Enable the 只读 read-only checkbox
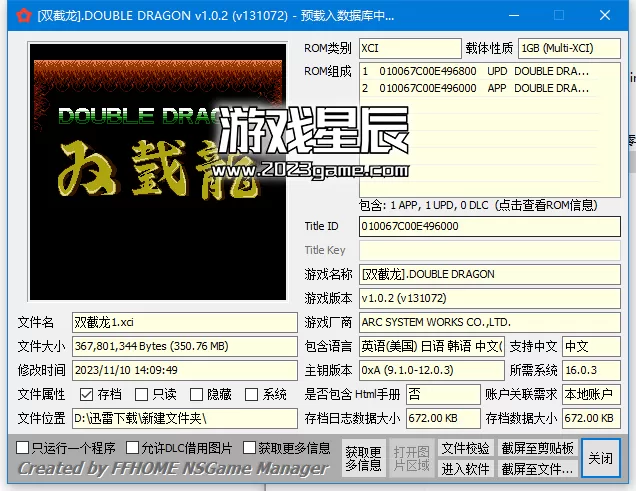This screenshot has width=636, height=491. coord(141,395)
